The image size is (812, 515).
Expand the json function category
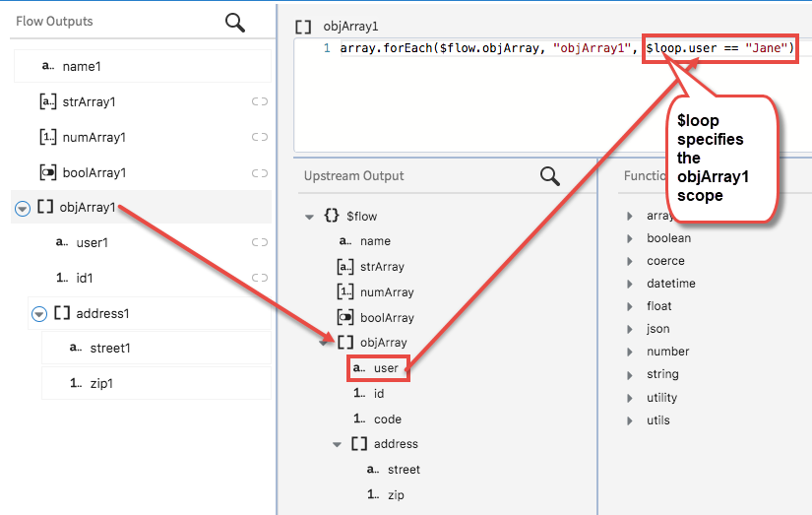(630, 330)
